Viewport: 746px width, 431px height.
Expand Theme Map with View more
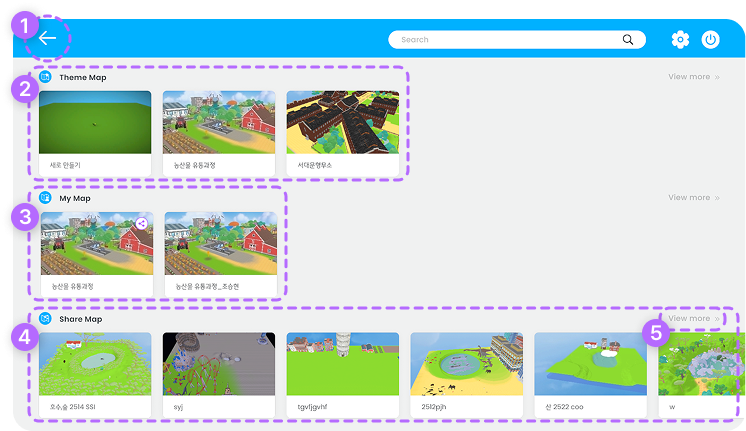point(693,77)
